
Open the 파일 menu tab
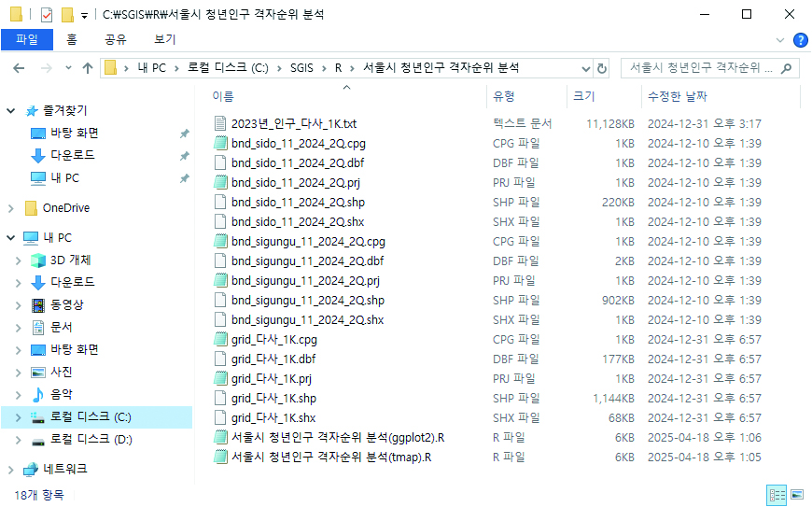tap(27, 39)
